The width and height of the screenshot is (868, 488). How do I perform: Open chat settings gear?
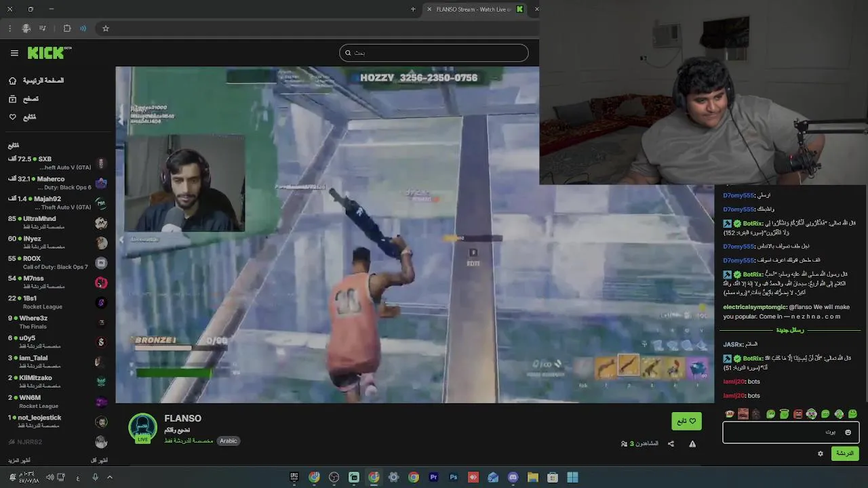pos(821,453)
